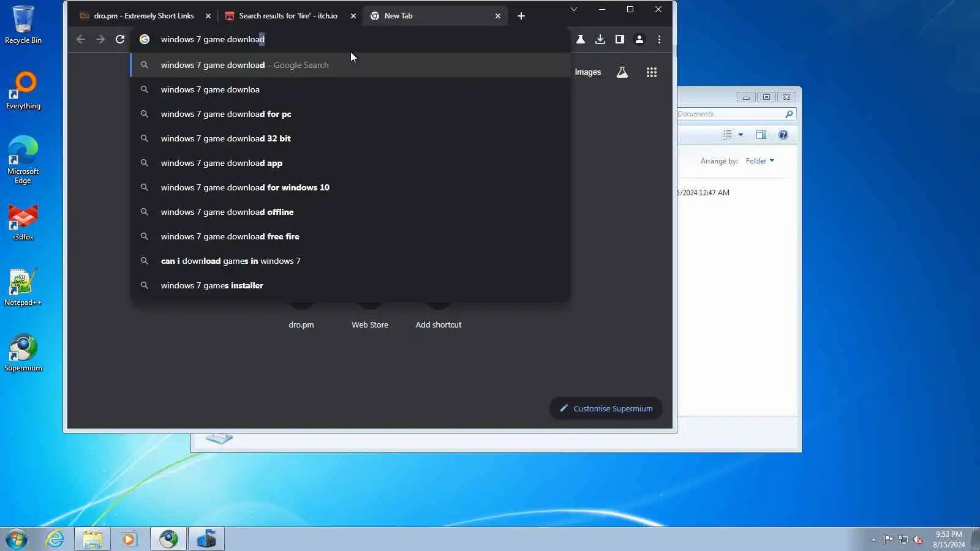Viewport: 980px width, 551px height.
Task: Open the browser profile avatar icon
Action: click(639, 39)
